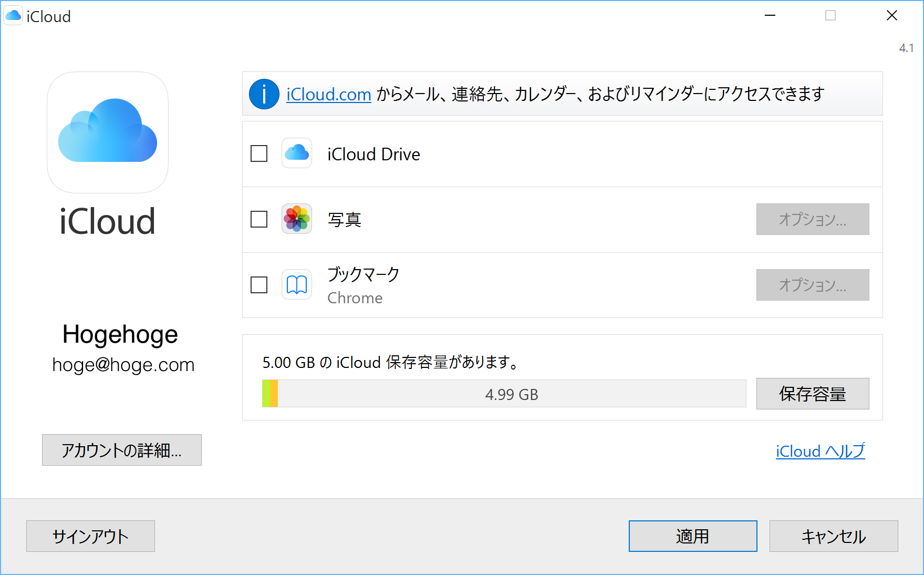Open オプション for ブックマーク

[813, 285]
